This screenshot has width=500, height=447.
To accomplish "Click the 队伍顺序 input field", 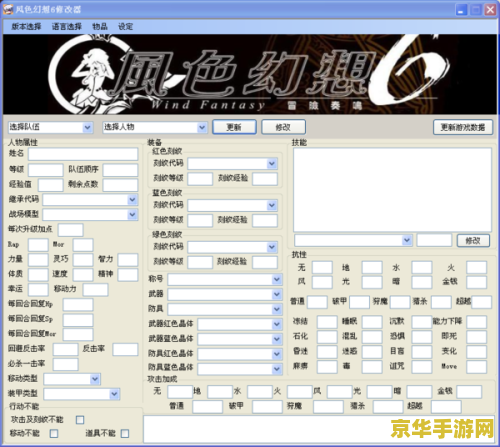I will point(120,170).
